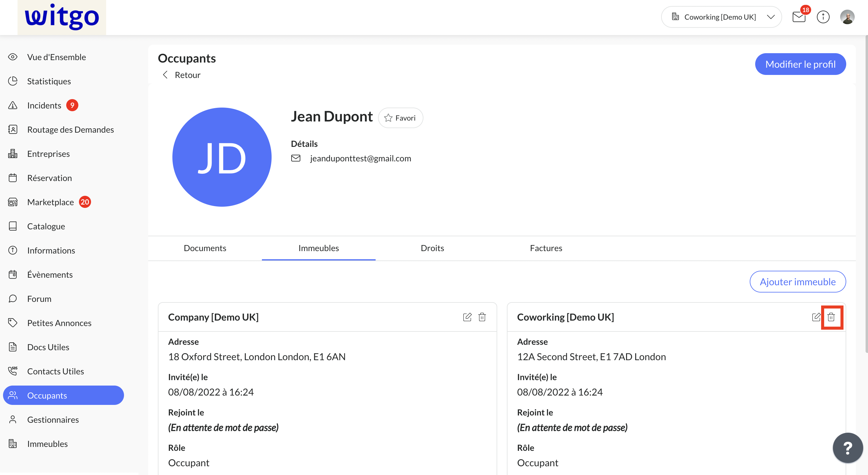The width and height of the screenshot is (868, 475).
Task: Switch to the Factures tab
Action: pyautogui.click(x=546, y=248)
